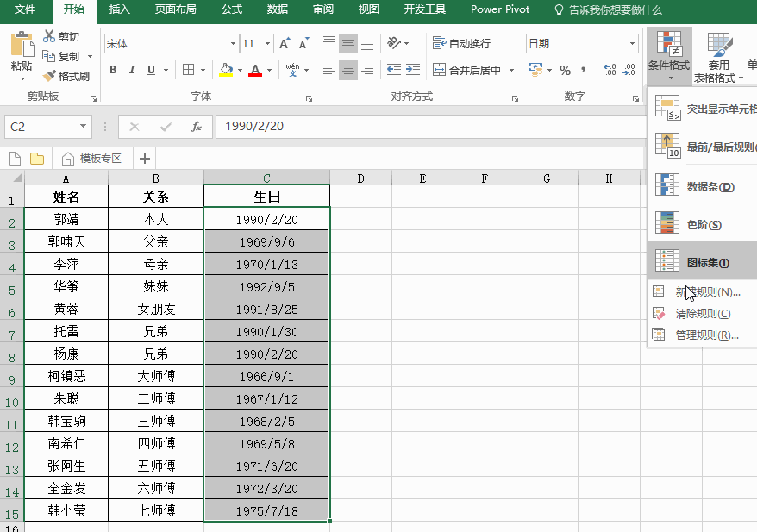Screen dimensions: 757x532
Task: Toggle bold formatting
Action: 113,70
